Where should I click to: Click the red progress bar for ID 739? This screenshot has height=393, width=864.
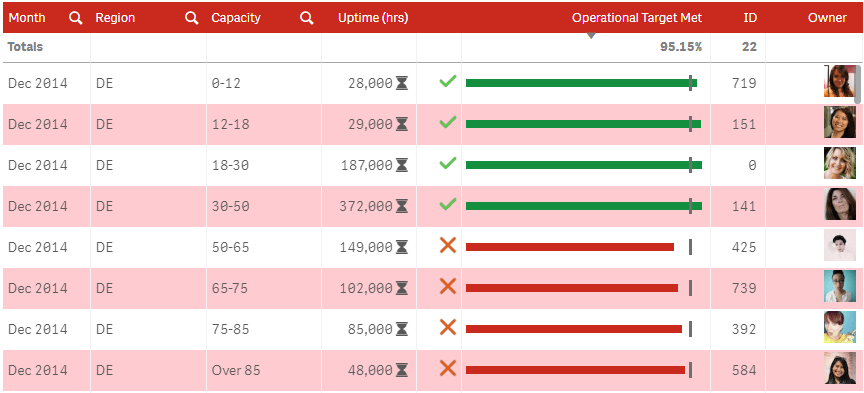(x=572, y=288)
